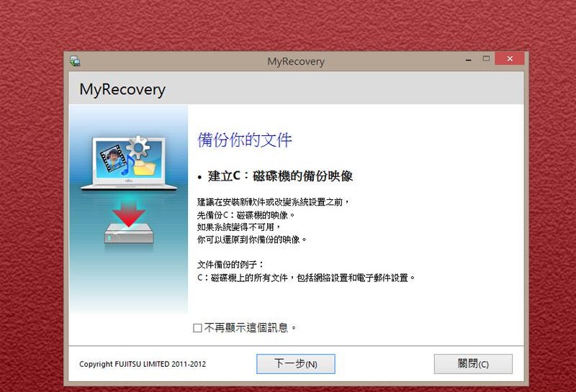Click the red downward arrow graphic
This screenshot has width=576, height=392.
[129, 214]
